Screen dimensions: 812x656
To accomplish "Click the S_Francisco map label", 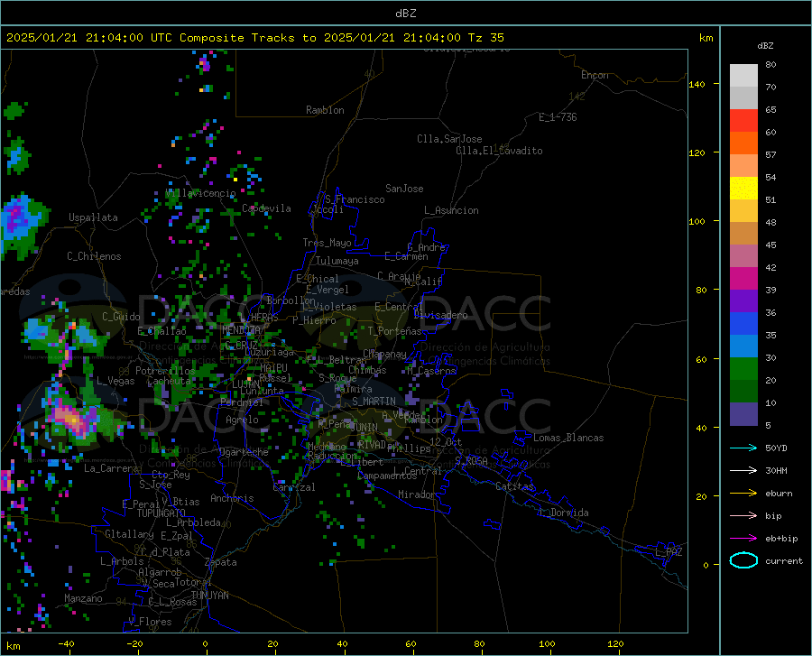I will [355, 199].
